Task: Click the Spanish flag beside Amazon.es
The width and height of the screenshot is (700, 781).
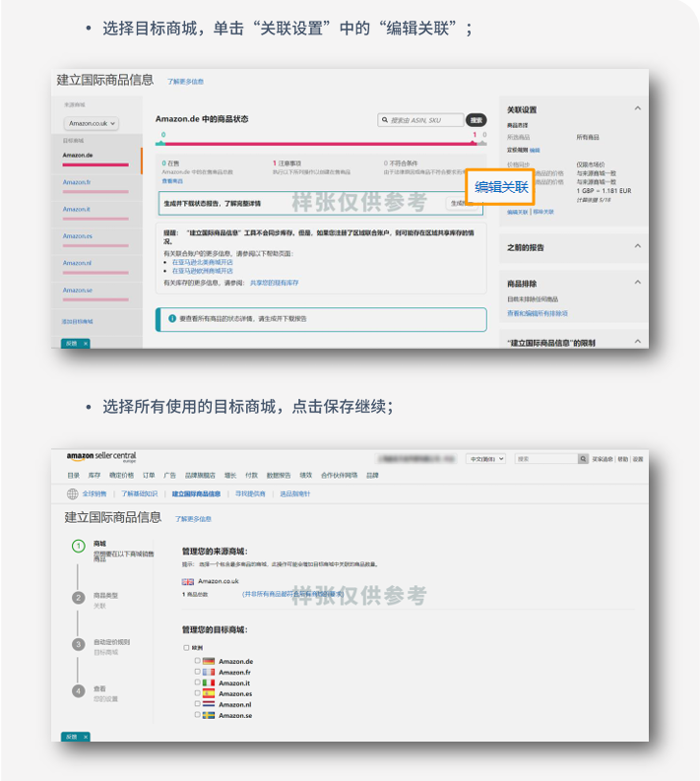Action: tap(209, 693)
